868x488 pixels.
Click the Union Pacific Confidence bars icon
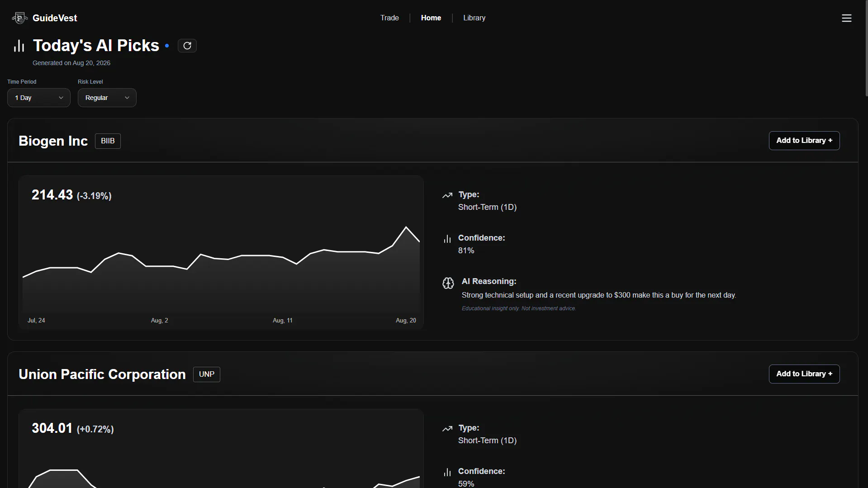coord(447,472)
